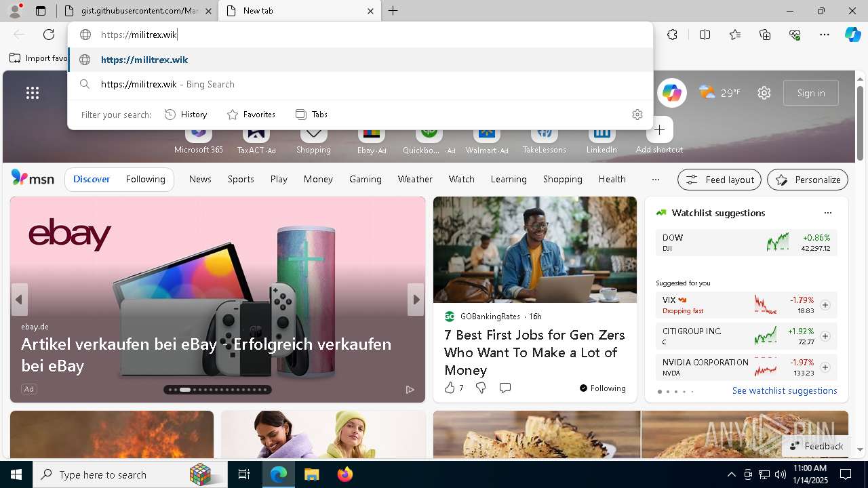Click inside the address bar field
Image resolution: width=868 pixels, height=488 pixels.
click(361, 35)
